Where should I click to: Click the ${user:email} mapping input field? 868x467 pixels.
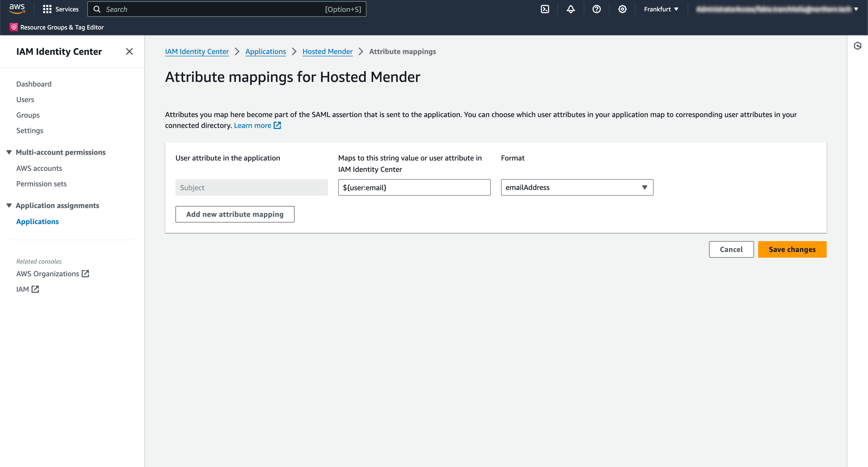click(414, 187)
